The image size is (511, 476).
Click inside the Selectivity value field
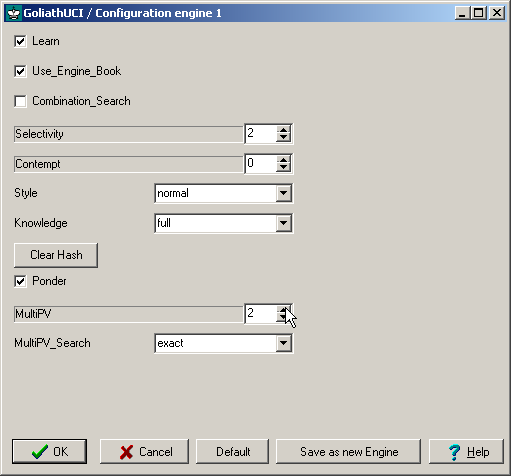(x=261, y=134)
